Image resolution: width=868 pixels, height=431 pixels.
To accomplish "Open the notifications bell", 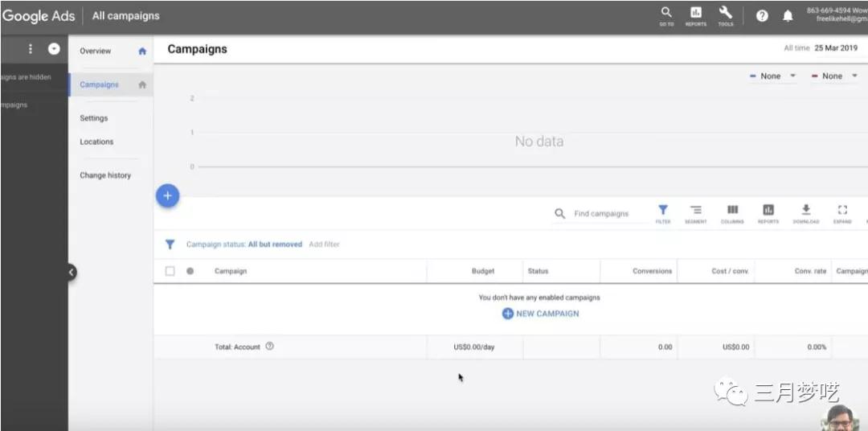I will click(x=788, y=16).
